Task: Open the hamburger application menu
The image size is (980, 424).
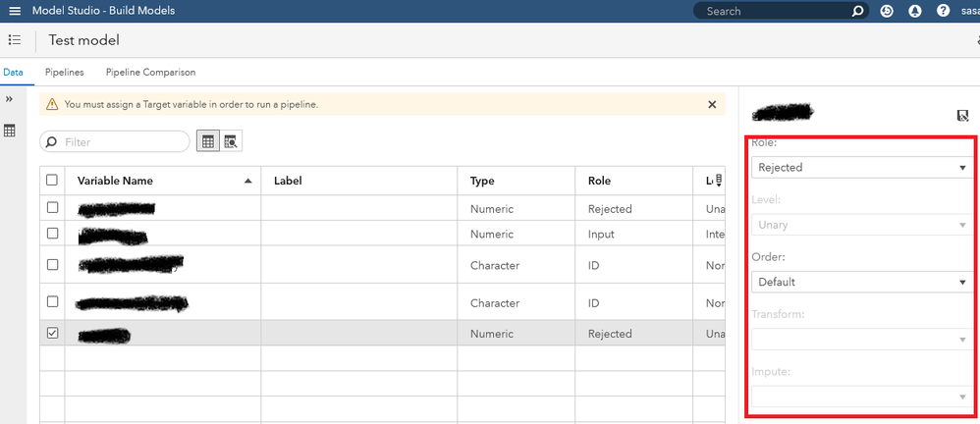Action: pyautogui.click(x=14, y=11)
